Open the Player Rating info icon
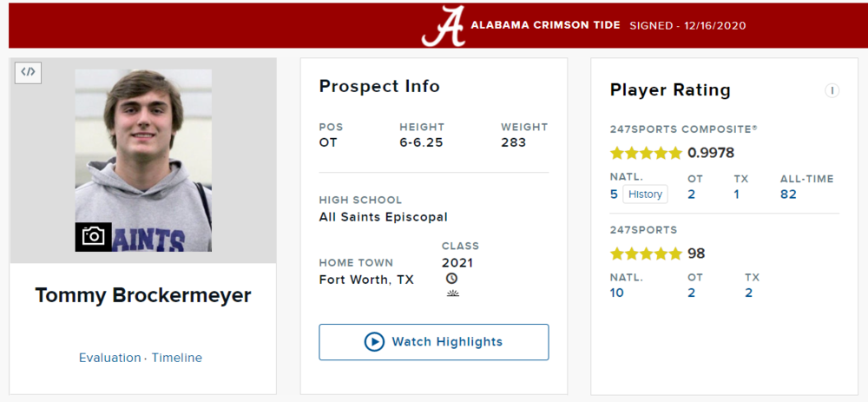The width and height of the screenshot is (868, 402). tap(832, 90)
